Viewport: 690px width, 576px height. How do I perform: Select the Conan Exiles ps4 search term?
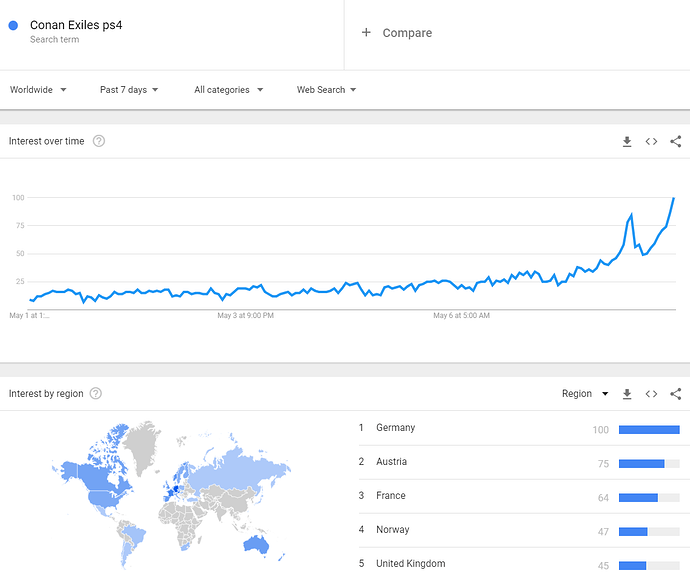76,25
